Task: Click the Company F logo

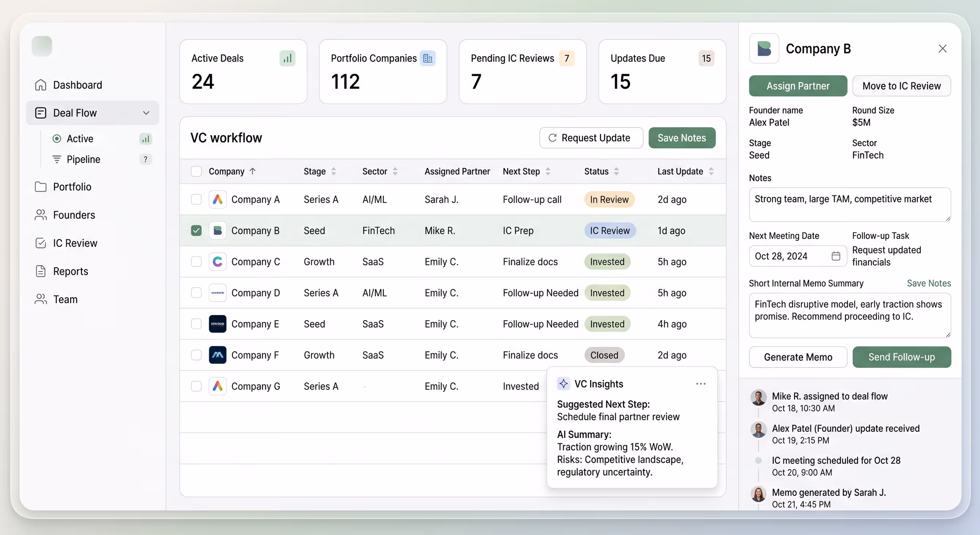Action: 218,355
